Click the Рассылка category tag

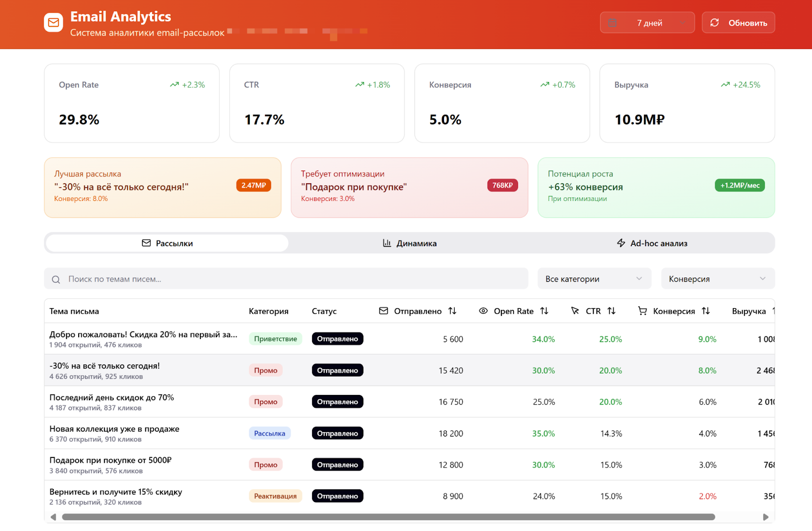(269, 433)
